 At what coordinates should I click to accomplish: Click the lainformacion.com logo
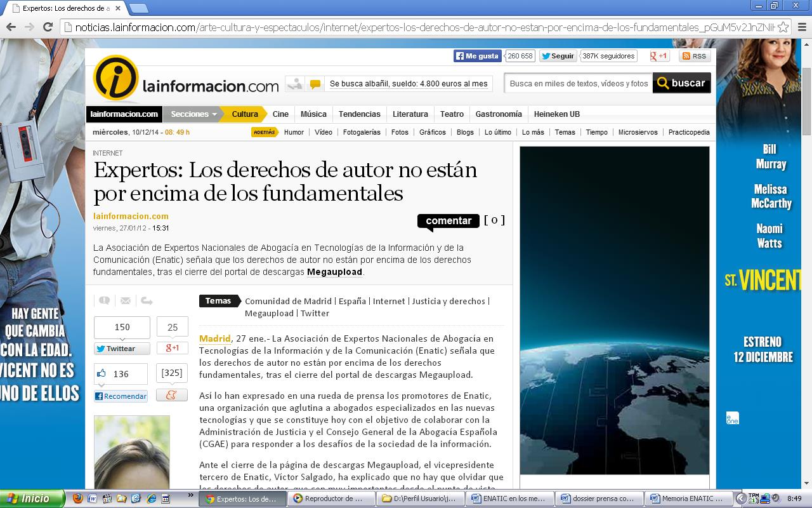[186, 79]
